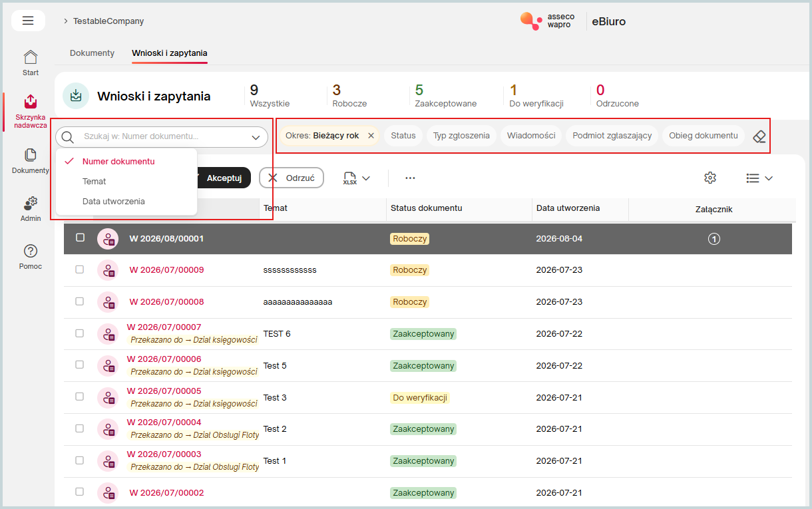Tick checkbox for W 2026/07/00008
Viewport: 812px width, 509px height.
click(80, 301)
